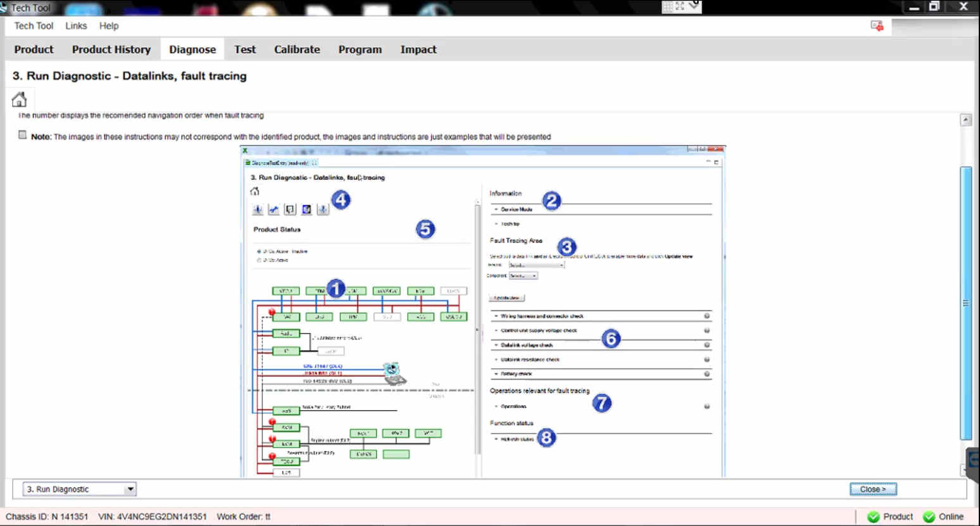Open the Calibrate tab
This screenshot has height=526, width=980.
[x=297, y=49]
